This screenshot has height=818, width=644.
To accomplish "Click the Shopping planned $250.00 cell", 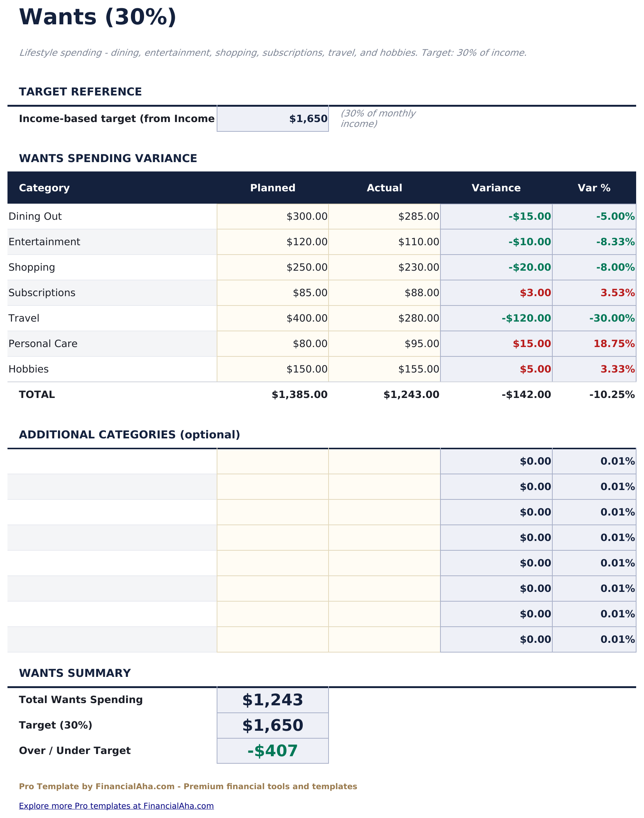I will (x=272, y=267).
